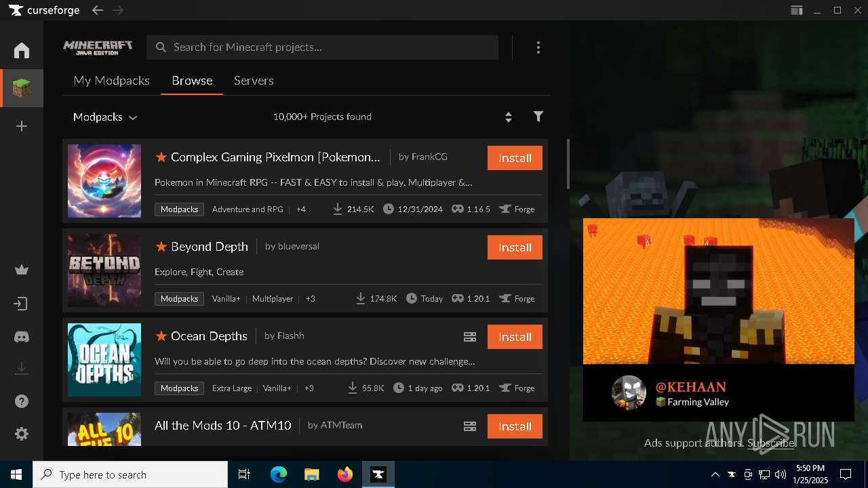Click the star icon on Beyond Depth
The width and height of the screenshot is (868, 488).
161,247
